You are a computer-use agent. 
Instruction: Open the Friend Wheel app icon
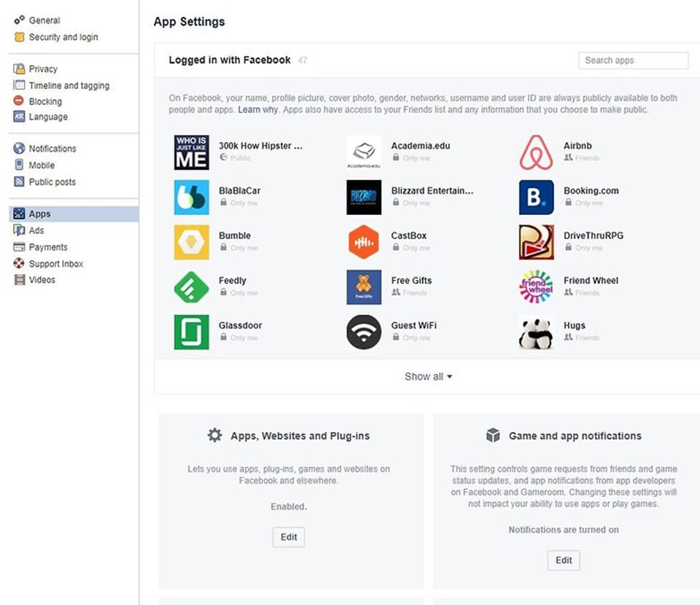pos(536,287)
